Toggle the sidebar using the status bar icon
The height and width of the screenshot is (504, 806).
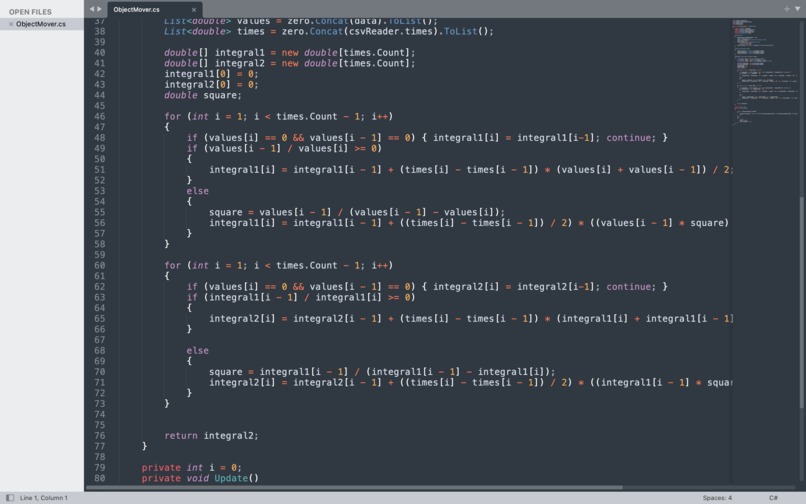click(x=10, y=497)
